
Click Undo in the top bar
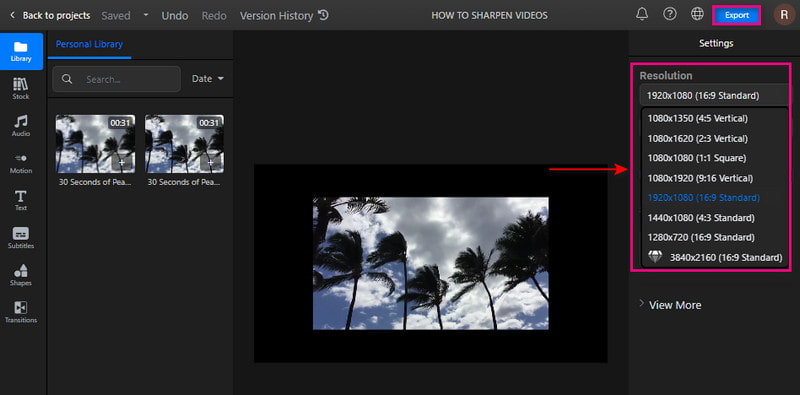174,15
